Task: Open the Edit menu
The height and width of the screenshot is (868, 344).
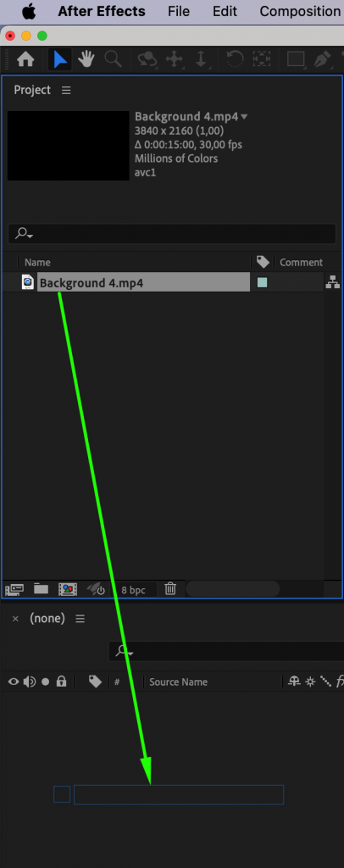Action: click(x=225, y=11)
